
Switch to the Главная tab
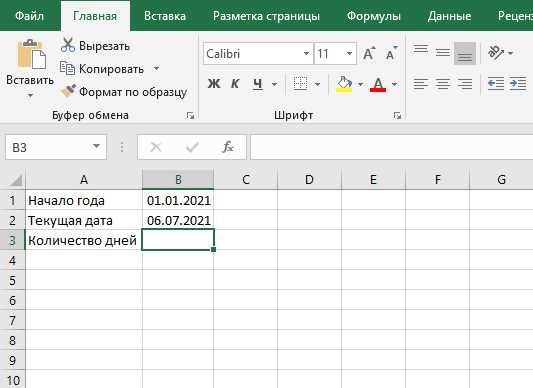tap(95, 16)
